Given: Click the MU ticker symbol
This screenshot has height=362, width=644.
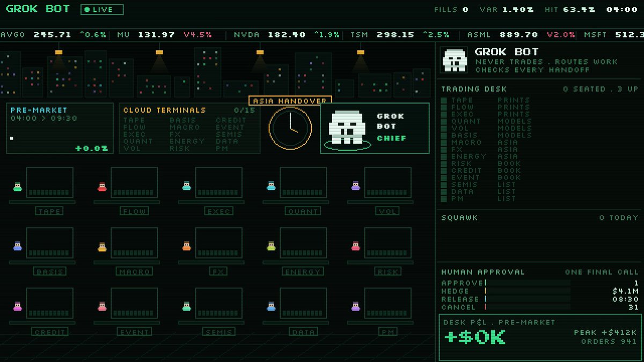Looking at the screenshot, I should click(125, 35).
